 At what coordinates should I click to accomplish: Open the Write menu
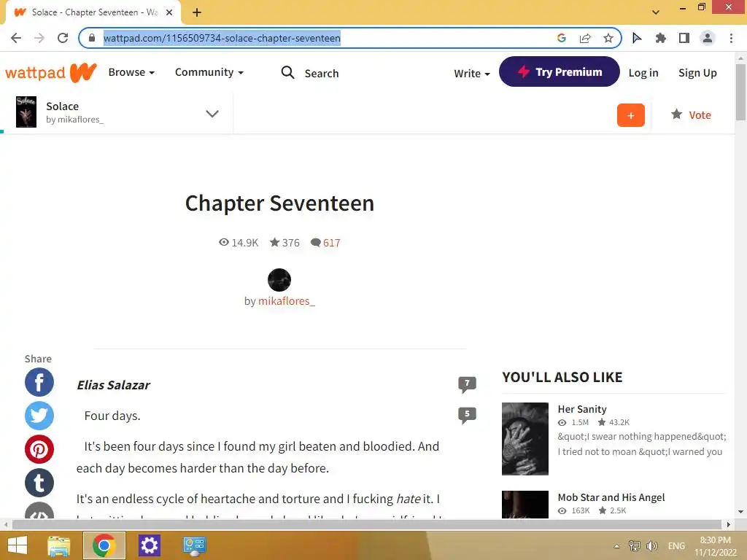click(x=472, y=74)
